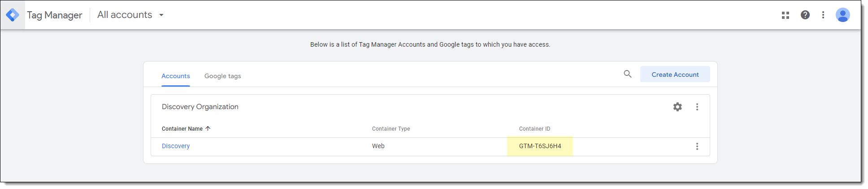
Task: Expand the All accounts dropdown
Action: coord(130,15)
